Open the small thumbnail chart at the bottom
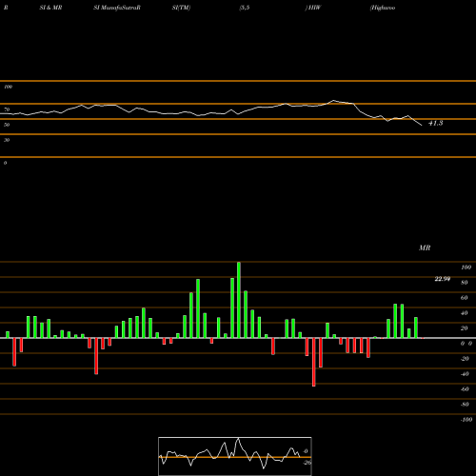Image resolution: width=476 pixels, height=476 pixels. click(x=235, y=456)
